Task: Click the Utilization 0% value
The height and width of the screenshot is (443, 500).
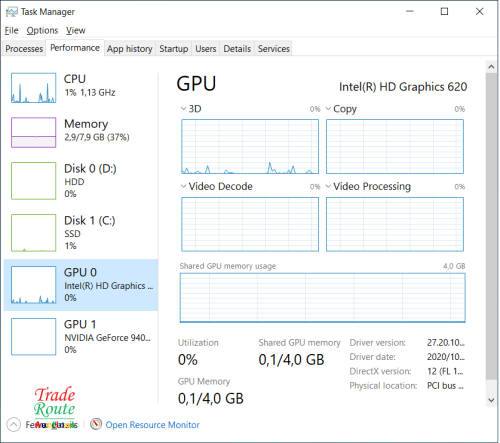Action: click(x=188, y=360)
